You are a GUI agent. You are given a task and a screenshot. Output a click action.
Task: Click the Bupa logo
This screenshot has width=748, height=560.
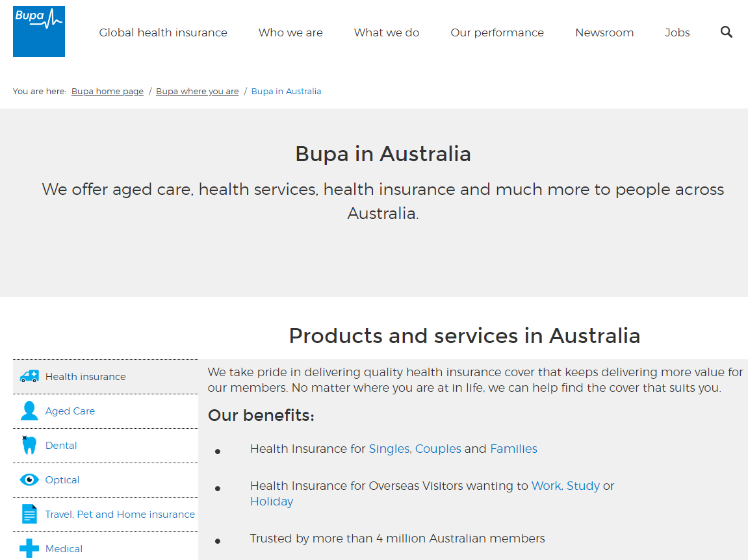(39, 31)
